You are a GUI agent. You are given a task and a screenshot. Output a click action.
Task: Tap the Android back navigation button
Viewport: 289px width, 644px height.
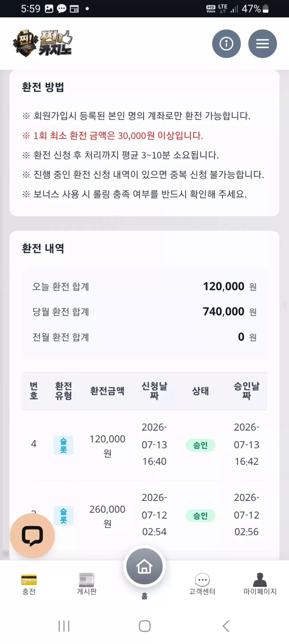(226, 626)
